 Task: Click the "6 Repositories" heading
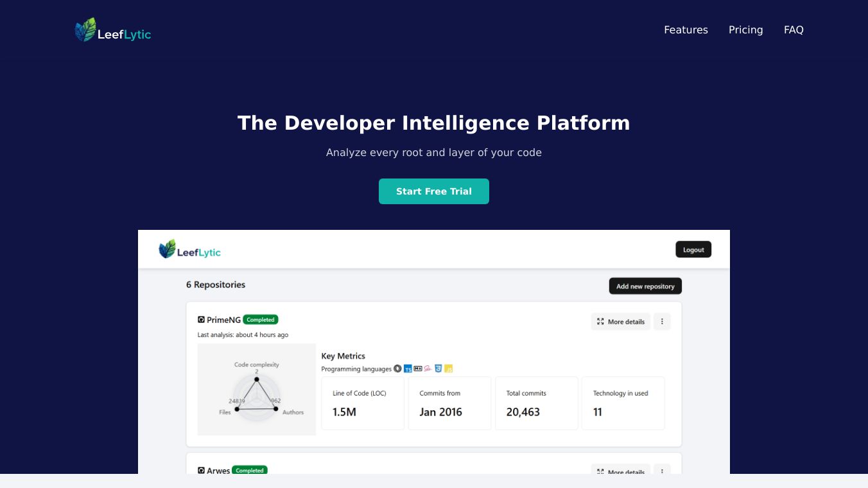[x=216, y=284]
